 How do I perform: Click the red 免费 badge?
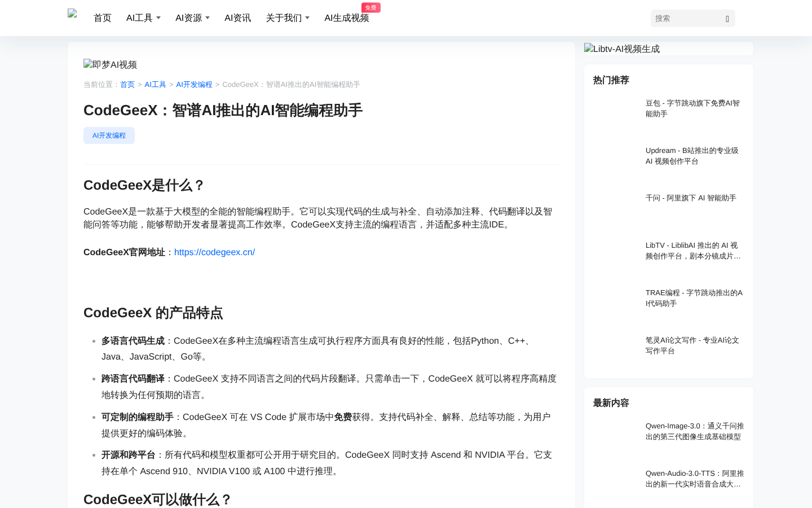tap(371, 7)
